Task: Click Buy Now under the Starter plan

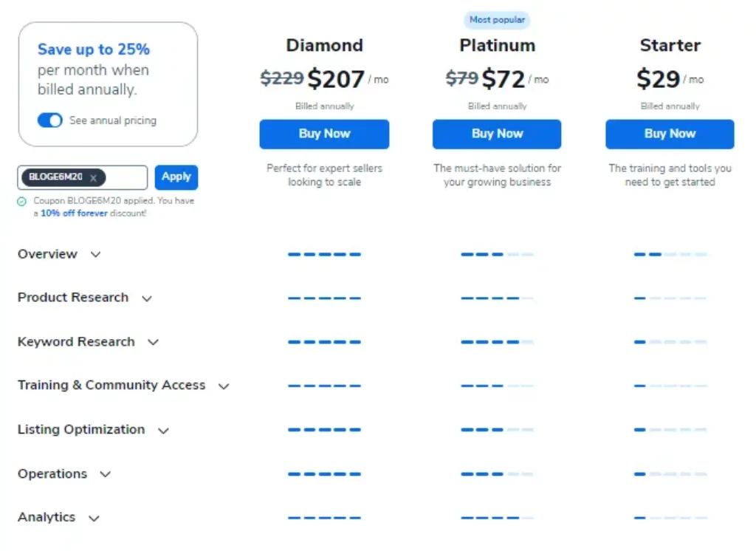Action: (x=669, y=134)
